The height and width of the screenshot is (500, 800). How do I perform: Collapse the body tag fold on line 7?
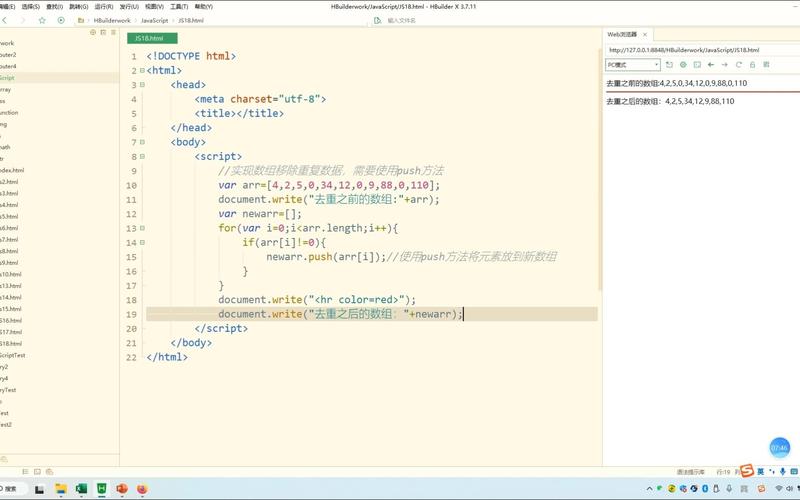point(142,142)
